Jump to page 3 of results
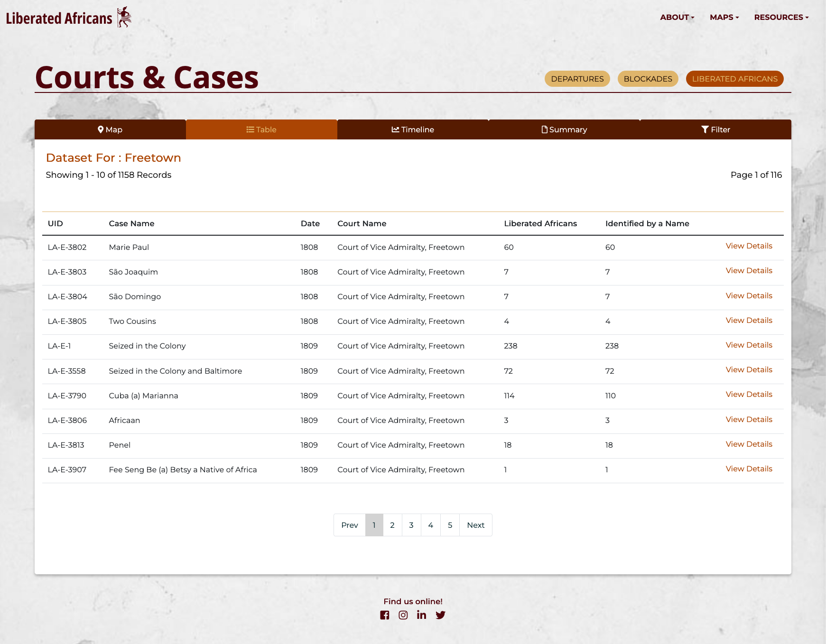The height and width of the screenshot is (644, 826). (x=411, y=525)
